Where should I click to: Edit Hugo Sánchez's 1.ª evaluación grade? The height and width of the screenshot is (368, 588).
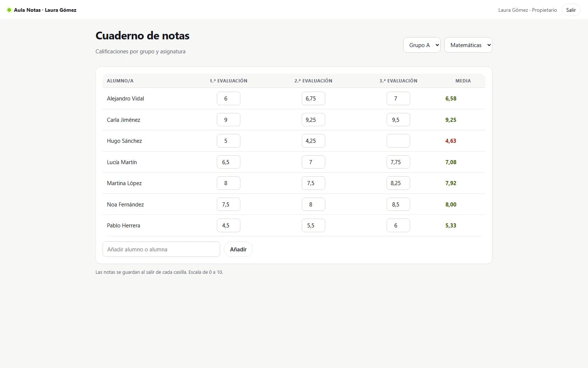click(228, 141)
